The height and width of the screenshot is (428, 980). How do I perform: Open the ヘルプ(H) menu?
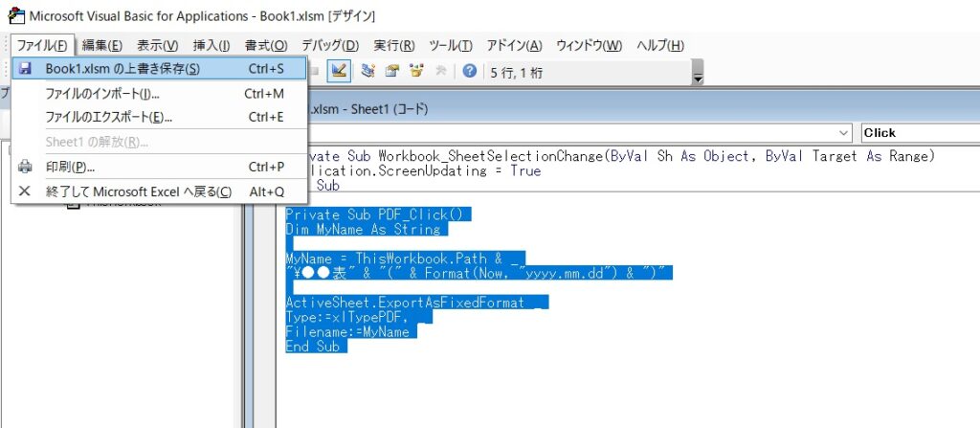pos(660,46)
